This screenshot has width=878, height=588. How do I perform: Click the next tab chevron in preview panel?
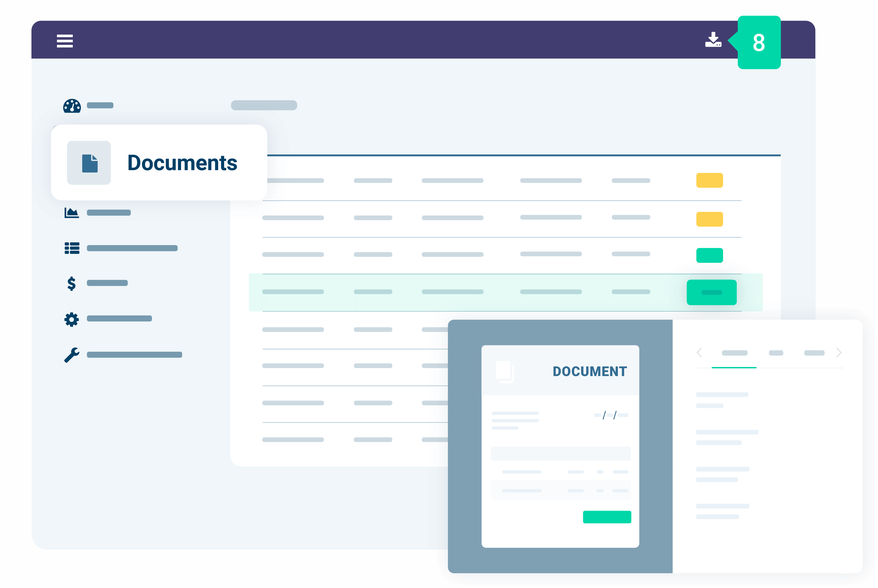pyautogui.click(x=839, y=353)
